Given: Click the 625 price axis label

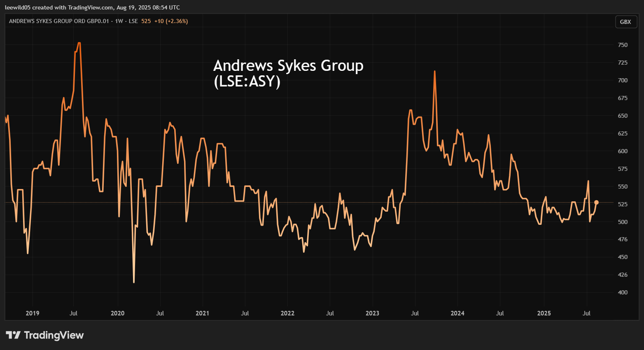Looking at the screenshot, I should tap(623, 133).
